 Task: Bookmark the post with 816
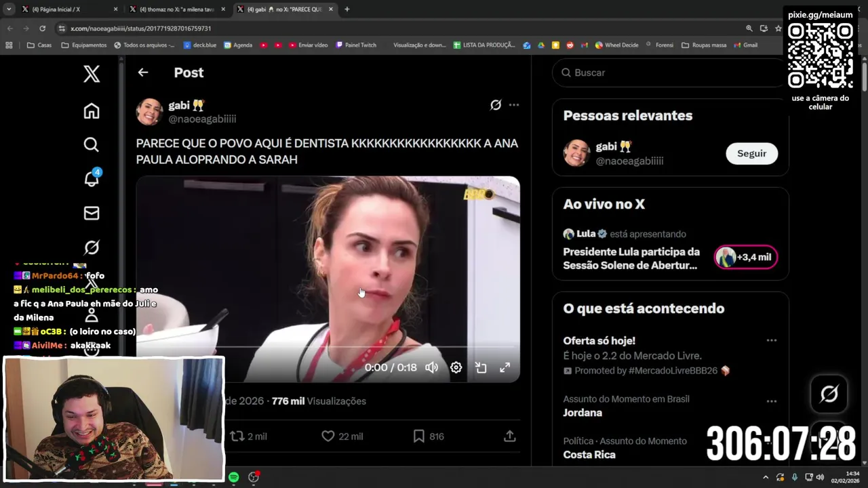(429, 436)
